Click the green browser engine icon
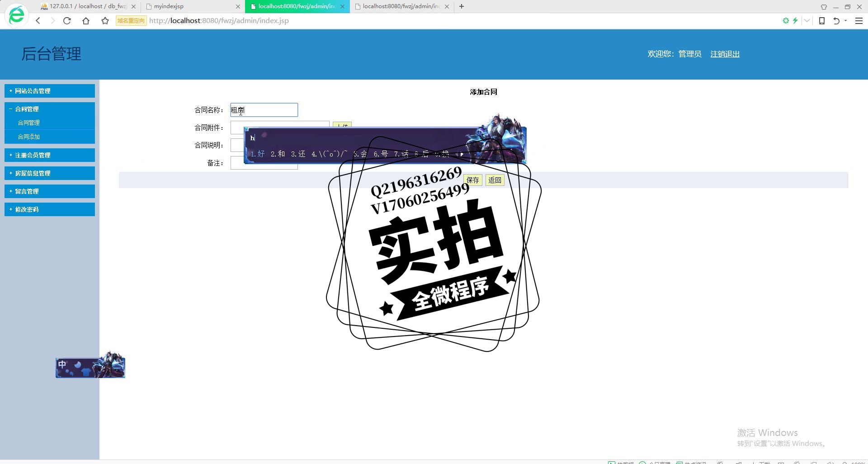The image size is (868, 464). [x=786, y=20]
